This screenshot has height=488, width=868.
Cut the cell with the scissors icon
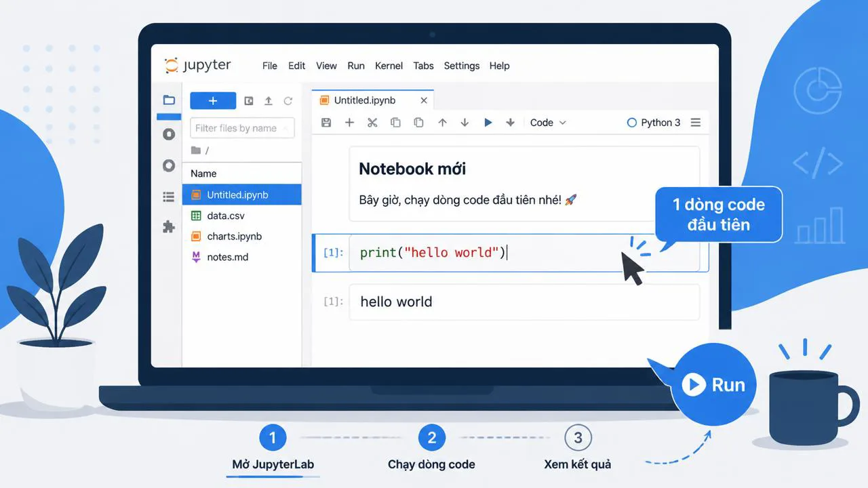coord(372,123)
